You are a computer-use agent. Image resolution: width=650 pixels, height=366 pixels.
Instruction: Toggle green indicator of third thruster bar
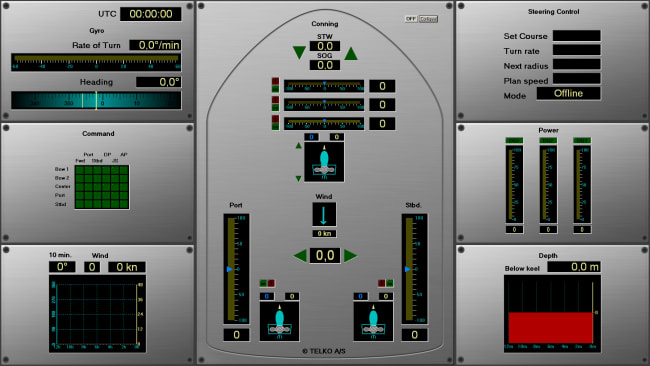pyautogui.click(x=275, y=126)
